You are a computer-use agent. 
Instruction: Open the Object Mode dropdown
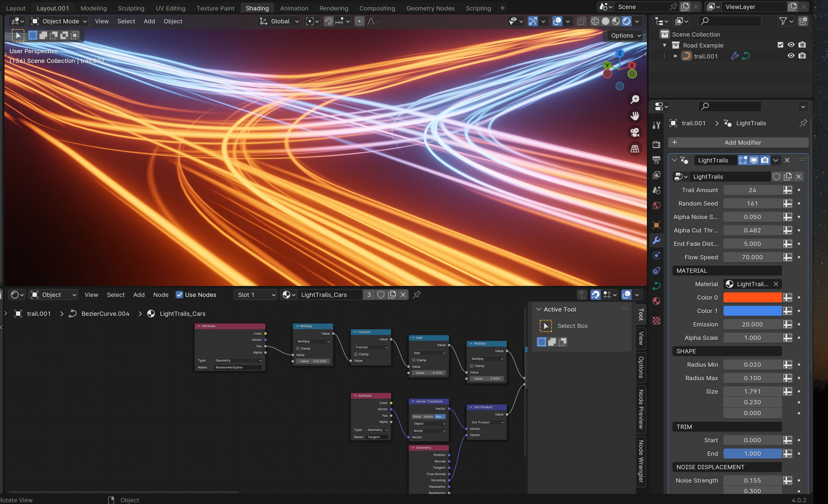[59, 21]
